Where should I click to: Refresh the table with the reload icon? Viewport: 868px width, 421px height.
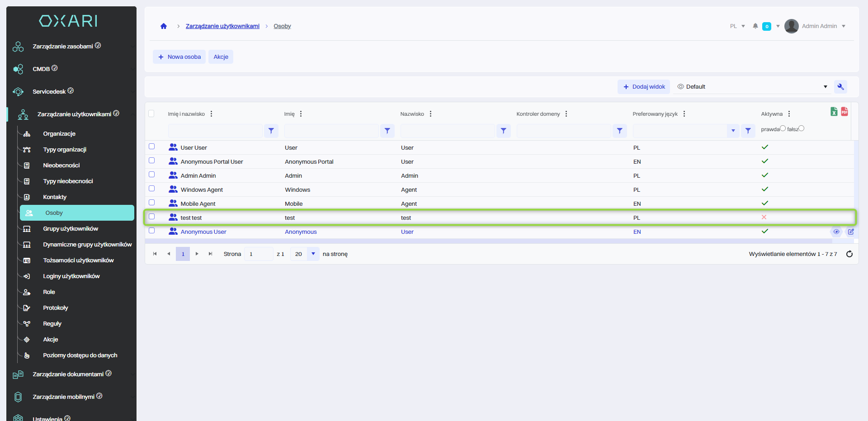click(849, 254)
